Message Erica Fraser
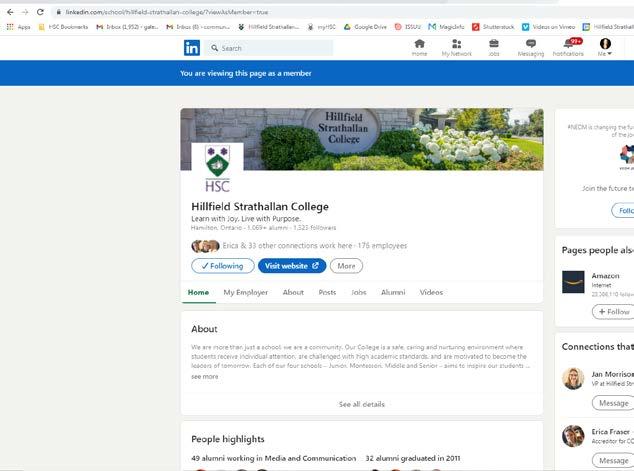 (613, 460)
